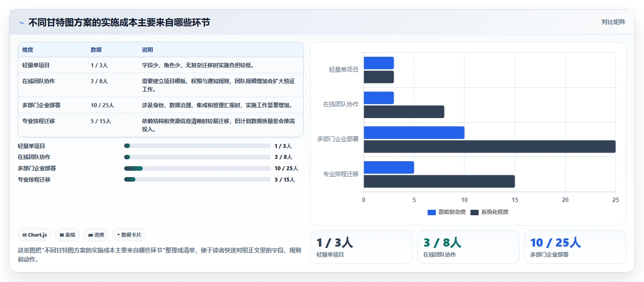Click the description starting with 需要建立项目模板
The height and width of the screenshot is (282, 644).
[x=218, y=85]
